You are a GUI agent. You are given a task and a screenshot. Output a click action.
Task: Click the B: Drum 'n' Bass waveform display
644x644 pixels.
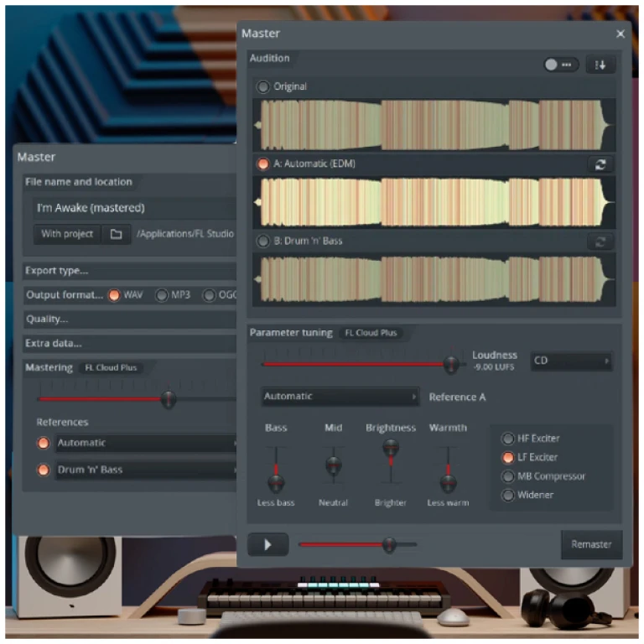pos(434,279)
